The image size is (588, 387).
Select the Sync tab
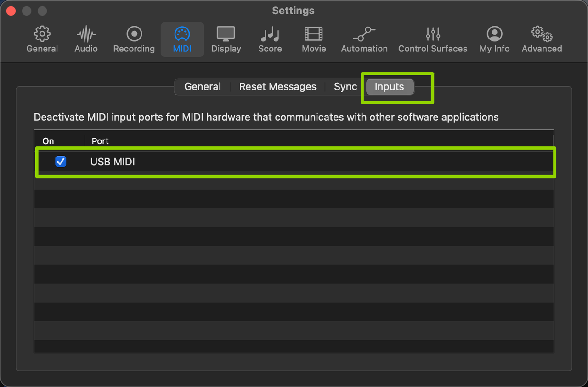tap(345, 87)
